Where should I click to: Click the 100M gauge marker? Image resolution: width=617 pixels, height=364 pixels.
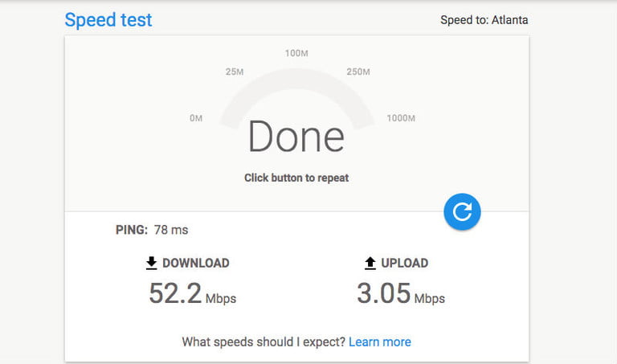[296, 53]
